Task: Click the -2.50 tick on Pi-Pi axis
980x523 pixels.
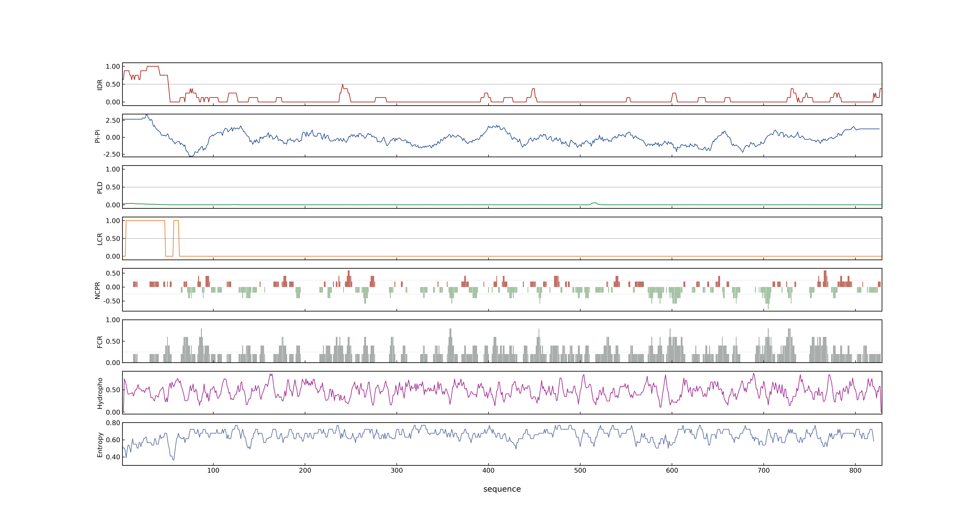Action: coord(111,154)
